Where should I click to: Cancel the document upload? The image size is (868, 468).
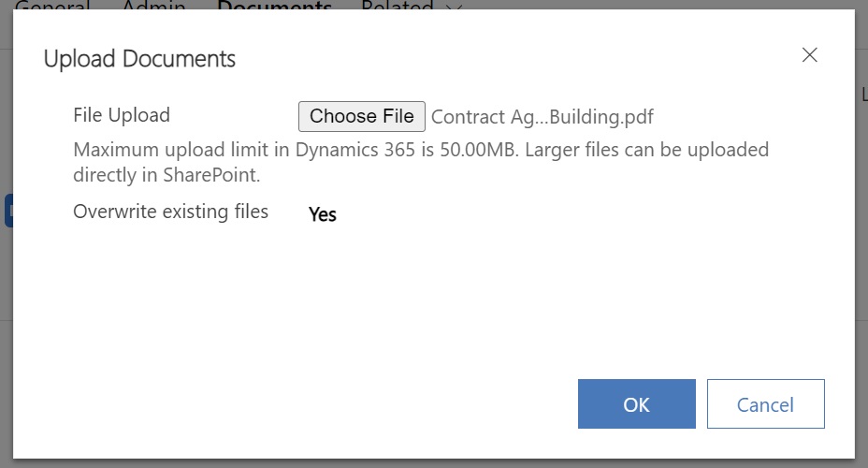766,403
